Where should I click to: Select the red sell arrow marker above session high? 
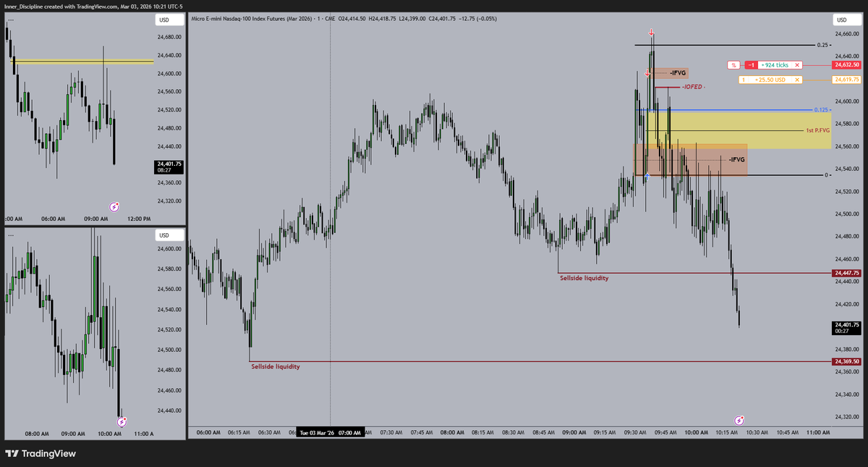[x=651, y=32]
